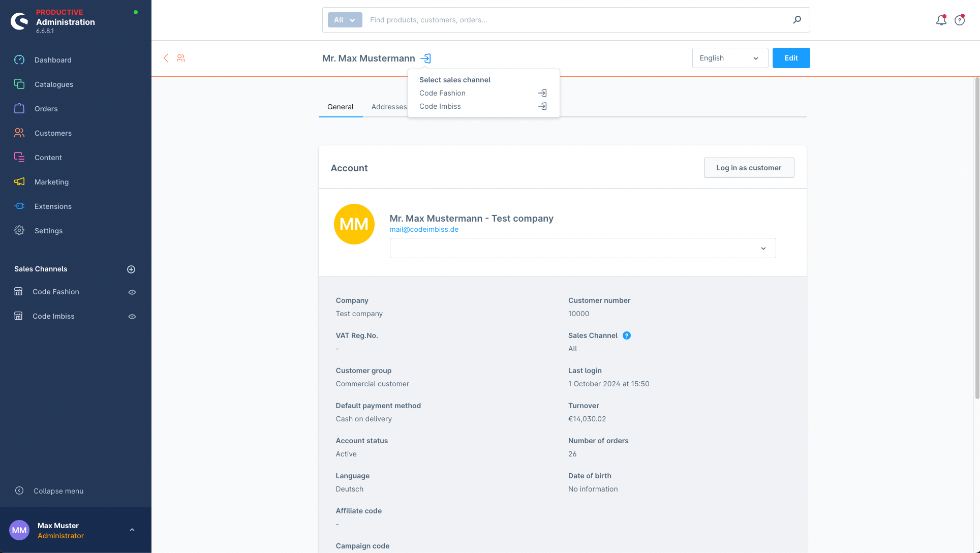The width and height of the screenshot is (980, 553).
Task: Select Code Imbiss in sales channel popup
Action: tap(483, 106)
